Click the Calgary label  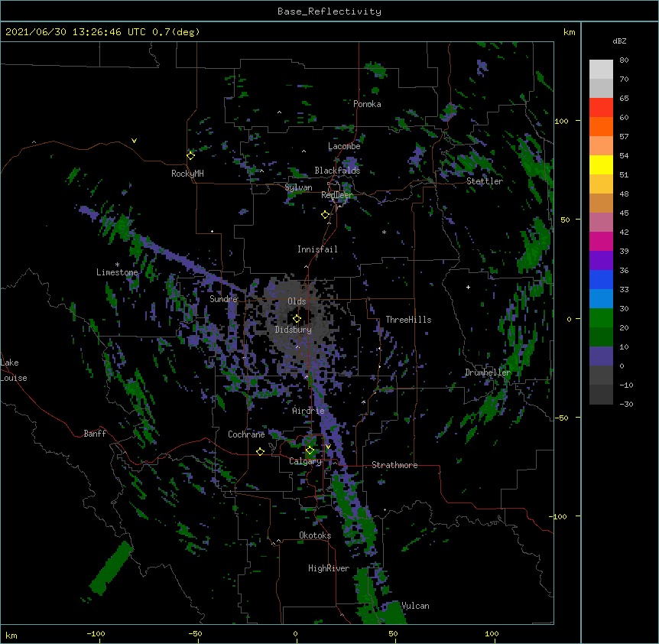click(x=306, y=461)
